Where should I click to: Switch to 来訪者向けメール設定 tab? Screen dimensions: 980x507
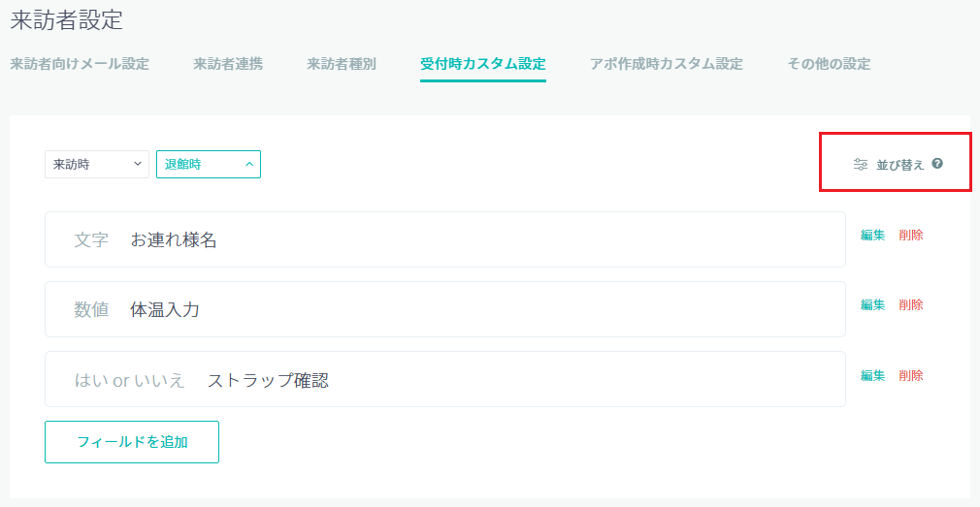(80, 64)
